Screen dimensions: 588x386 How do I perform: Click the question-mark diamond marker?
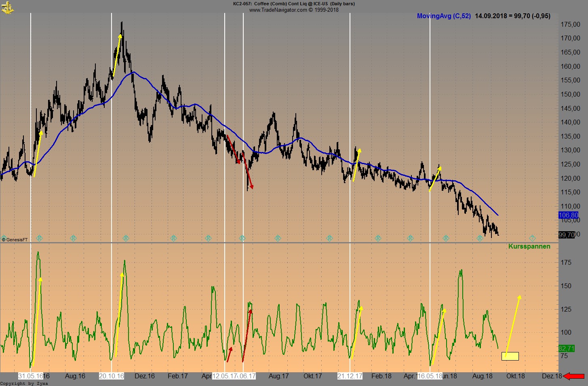coord(532,238)
